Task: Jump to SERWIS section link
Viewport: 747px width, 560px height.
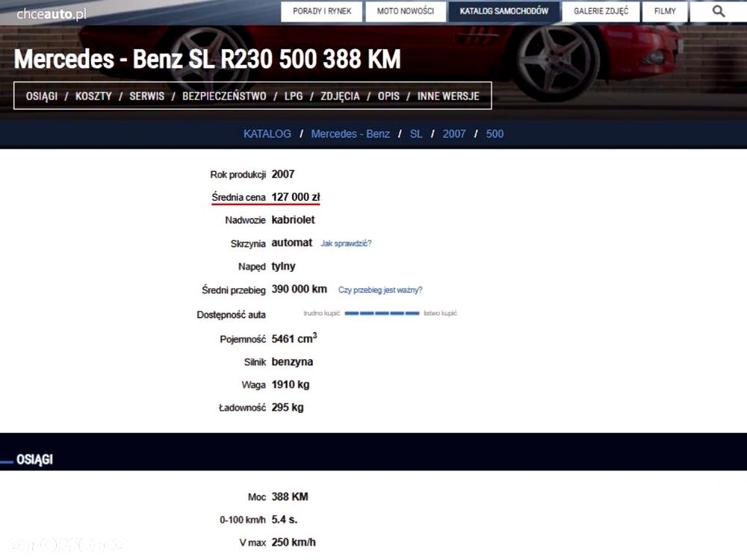Action: point(146,96)
